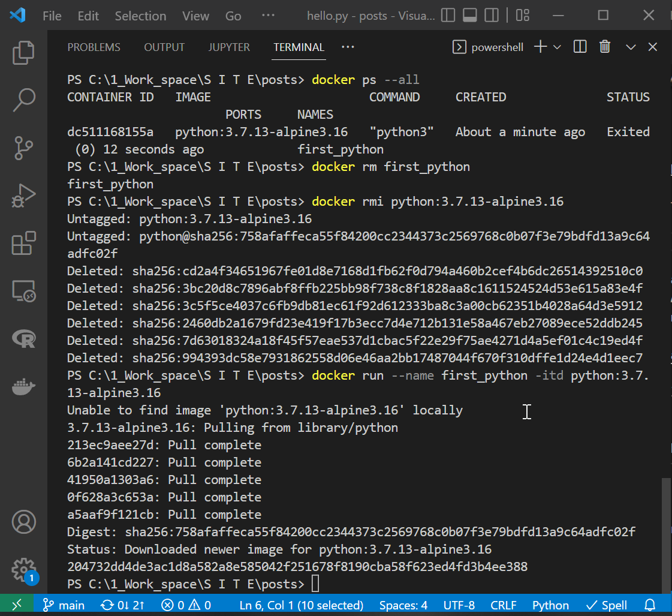Collapse the panel with the chevron
Viewport: 672px width, 616px height.
coord(630,46)
